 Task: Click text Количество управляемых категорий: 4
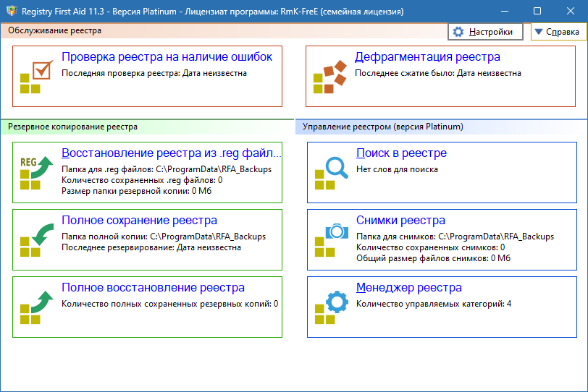click(434, 304)
